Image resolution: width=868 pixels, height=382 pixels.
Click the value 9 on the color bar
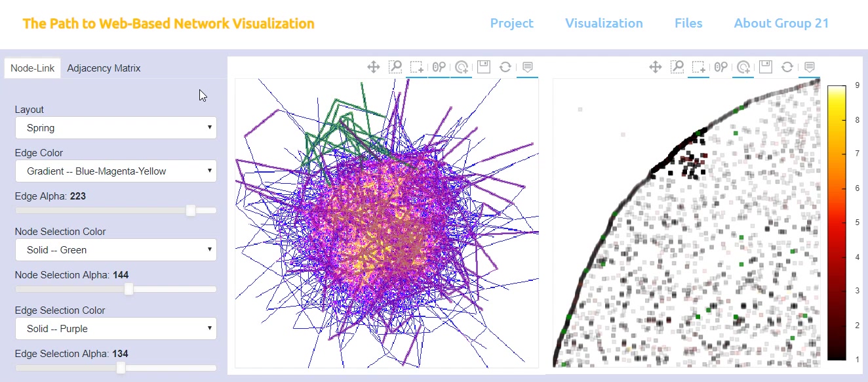click(857, 85)
